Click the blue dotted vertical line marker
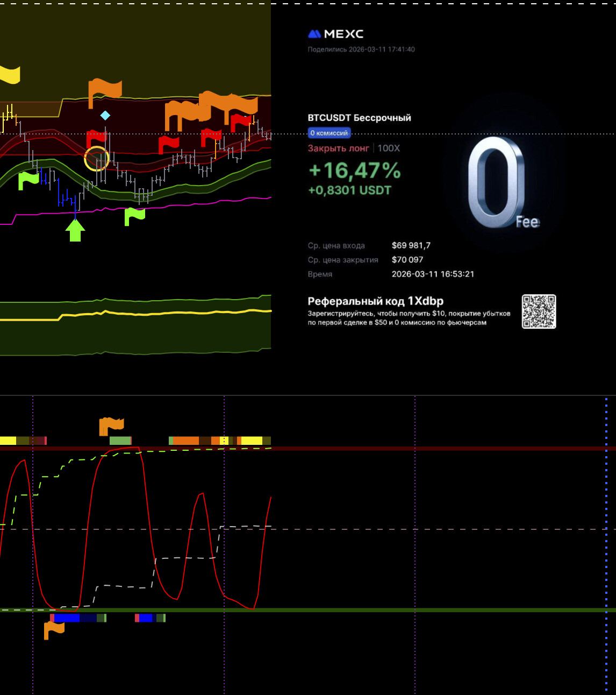616x695 pixels. pos(606,538)
